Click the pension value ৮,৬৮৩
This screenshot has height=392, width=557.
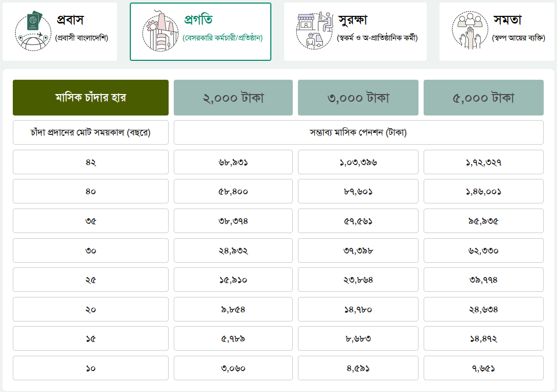click(x=358, y=338)
